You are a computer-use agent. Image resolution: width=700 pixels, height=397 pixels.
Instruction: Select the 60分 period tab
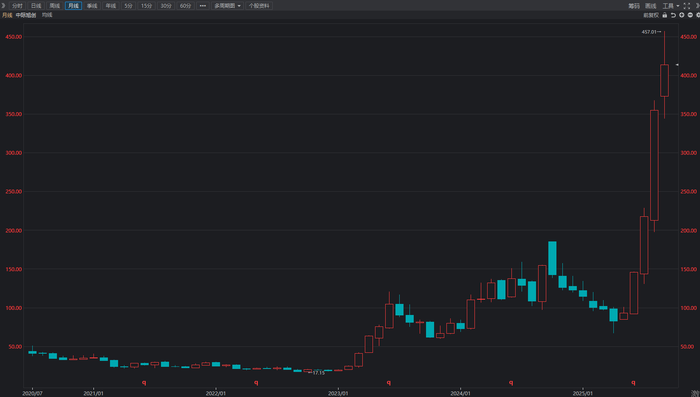(x=185, y=6)
